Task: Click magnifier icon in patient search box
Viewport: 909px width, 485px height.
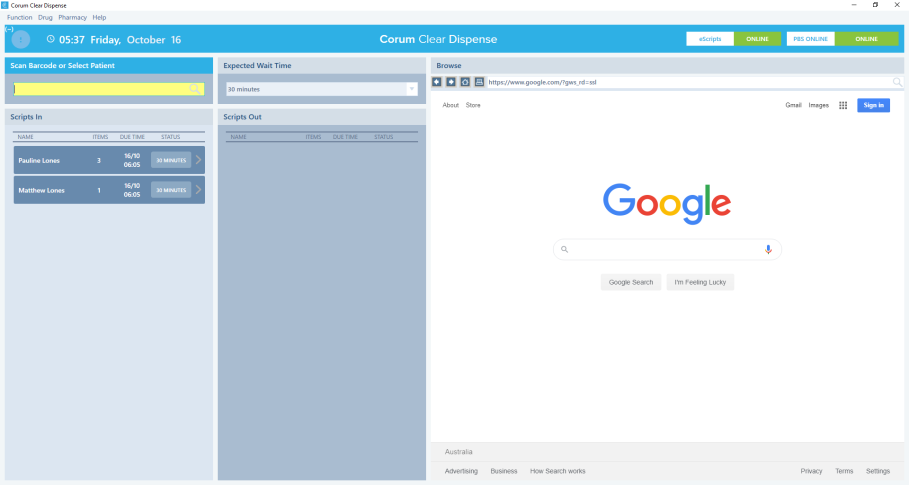Action: point(195,89)
